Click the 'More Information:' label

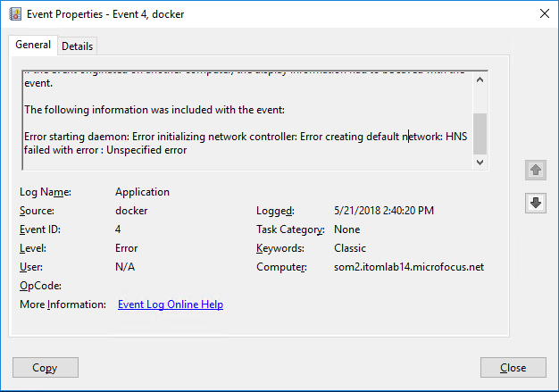pyautogui.click(x=63, y=304)
